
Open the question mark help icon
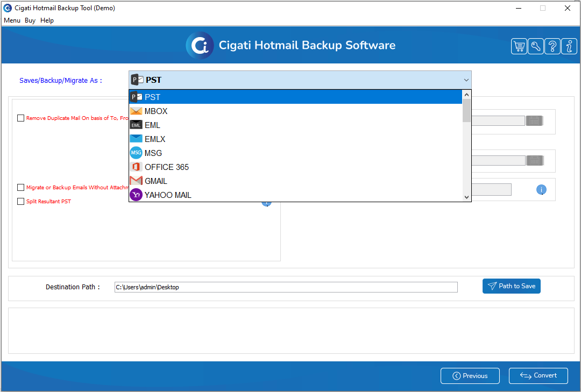coord(552,46)
